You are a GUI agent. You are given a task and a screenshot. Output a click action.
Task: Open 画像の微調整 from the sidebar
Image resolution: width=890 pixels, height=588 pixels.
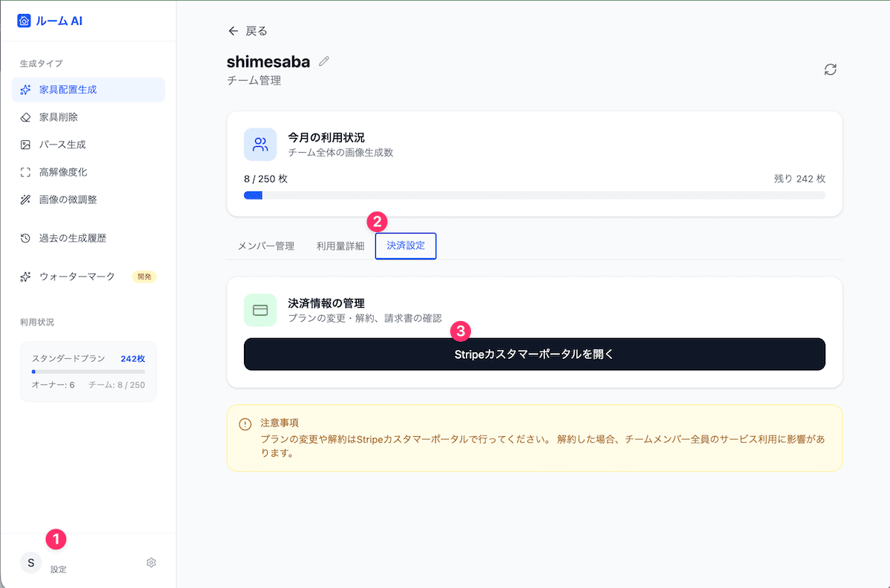click(x=67, y=199)
